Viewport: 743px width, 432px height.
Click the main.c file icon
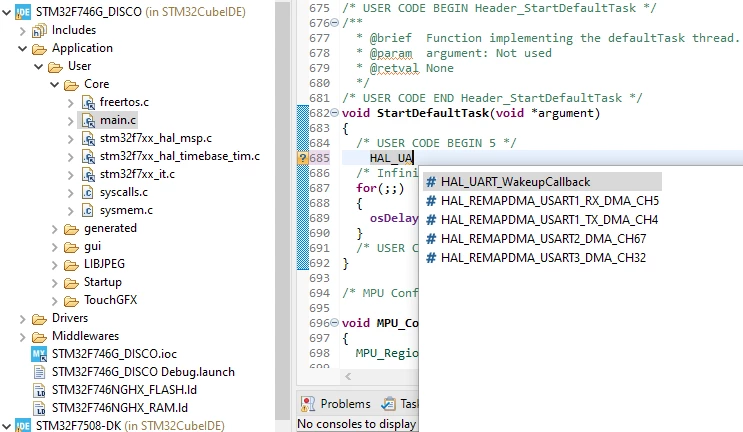[88, 120]
